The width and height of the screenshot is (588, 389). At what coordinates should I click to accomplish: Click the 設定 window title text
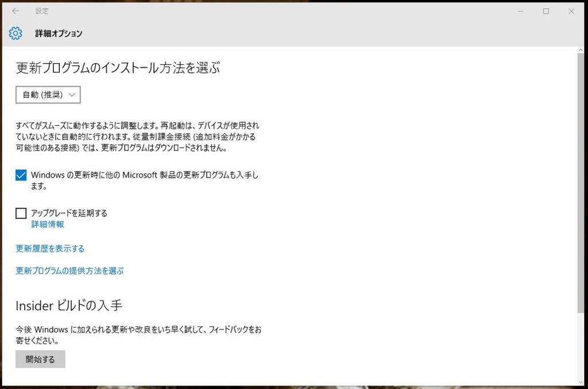(x=42, y=11)
